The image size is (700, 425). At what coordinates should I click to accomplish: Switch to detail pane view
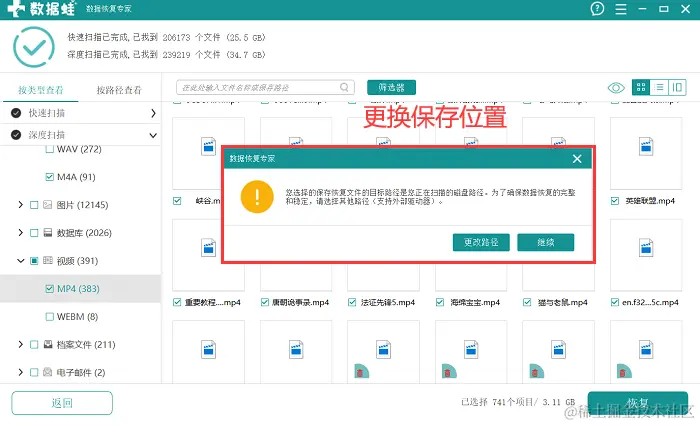(677, 87)
